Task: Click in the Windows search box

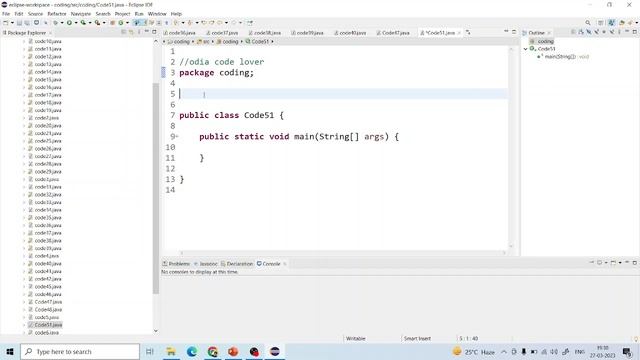Action: pos(80,351)
